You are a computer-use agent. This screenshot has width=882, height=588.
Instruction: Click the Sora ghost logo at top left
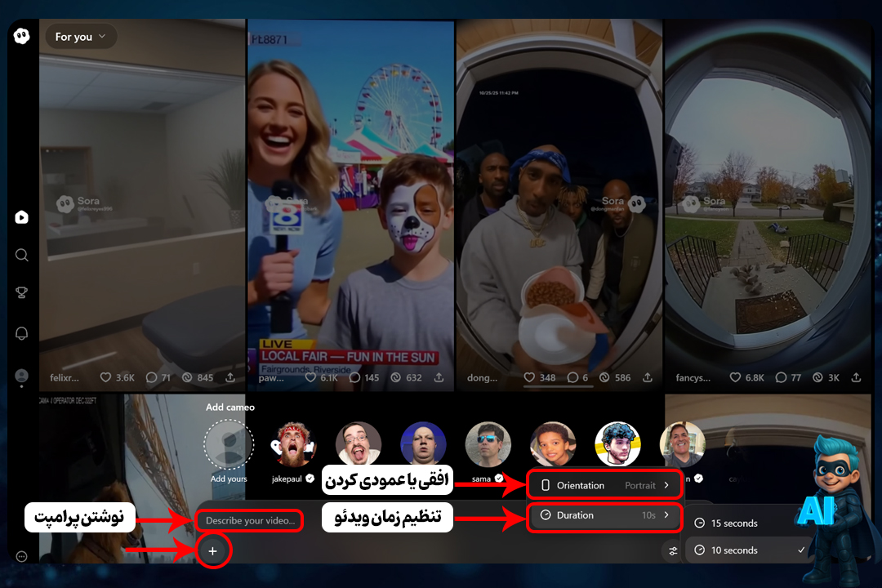21,36
